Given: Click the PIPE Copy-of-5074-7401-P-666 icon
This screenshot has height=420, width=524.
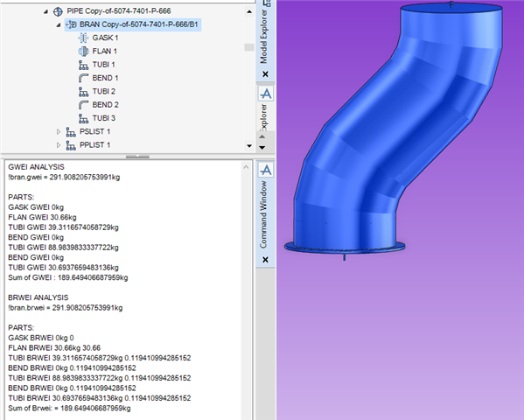Looking at the screenshot, I should pos(58,11).
